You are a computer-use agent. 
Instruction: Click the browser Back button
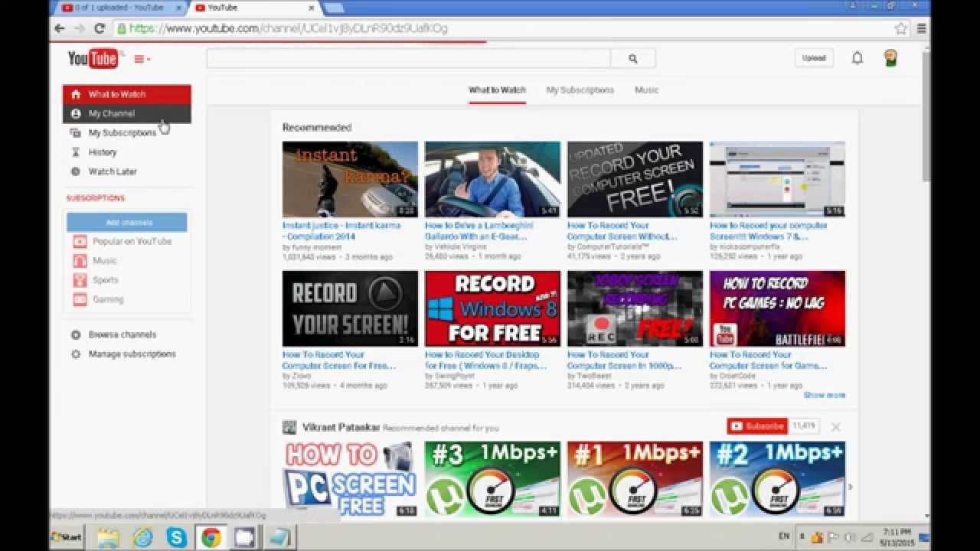click(60, 28)
